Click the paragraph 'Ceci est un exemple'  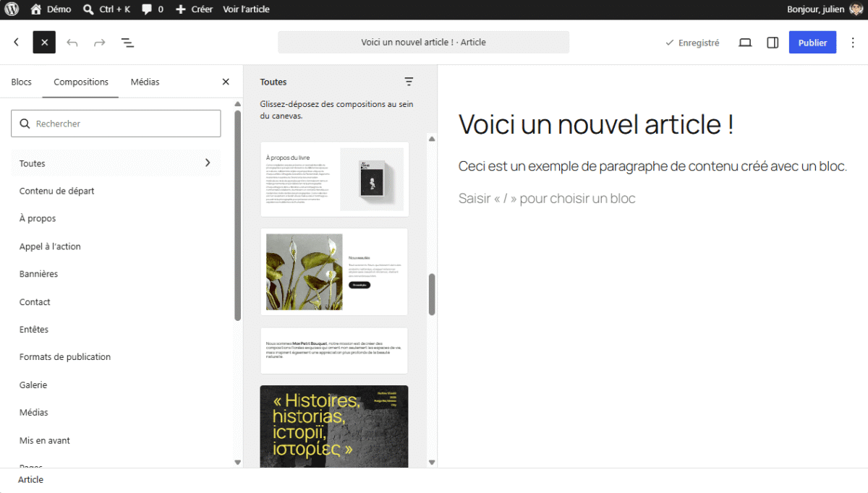pos(652,166)
